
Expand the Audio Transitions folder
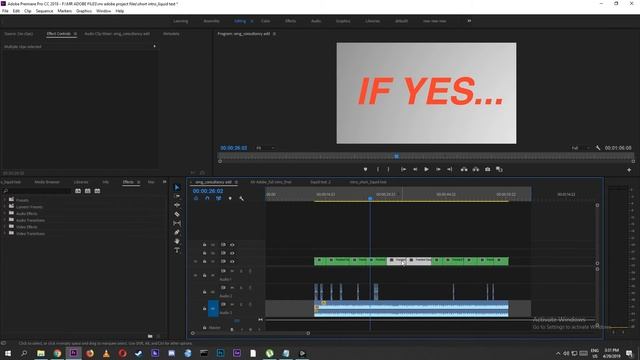[4, 220]
